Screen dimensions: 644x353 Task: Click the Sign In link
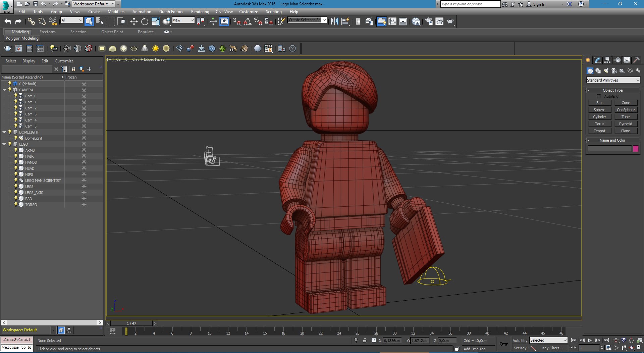(539, 4)
